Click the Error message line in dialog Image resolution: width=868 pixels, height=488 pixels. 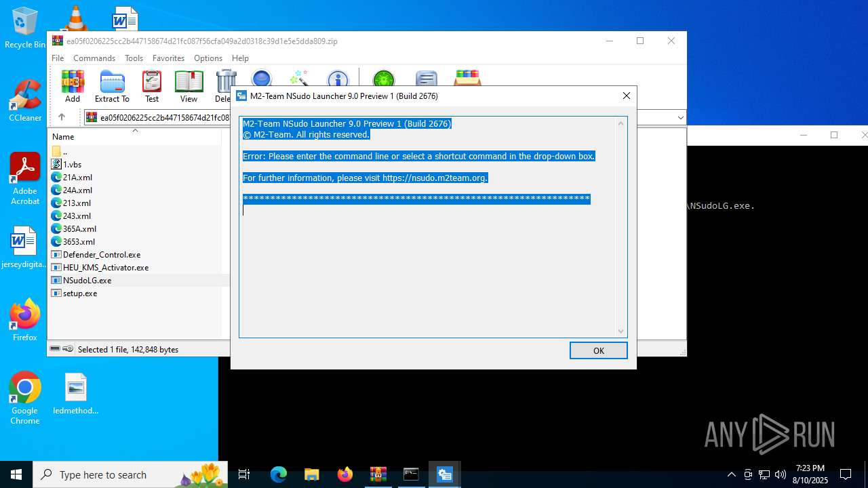pyautogui.click(x=418, y=157)
